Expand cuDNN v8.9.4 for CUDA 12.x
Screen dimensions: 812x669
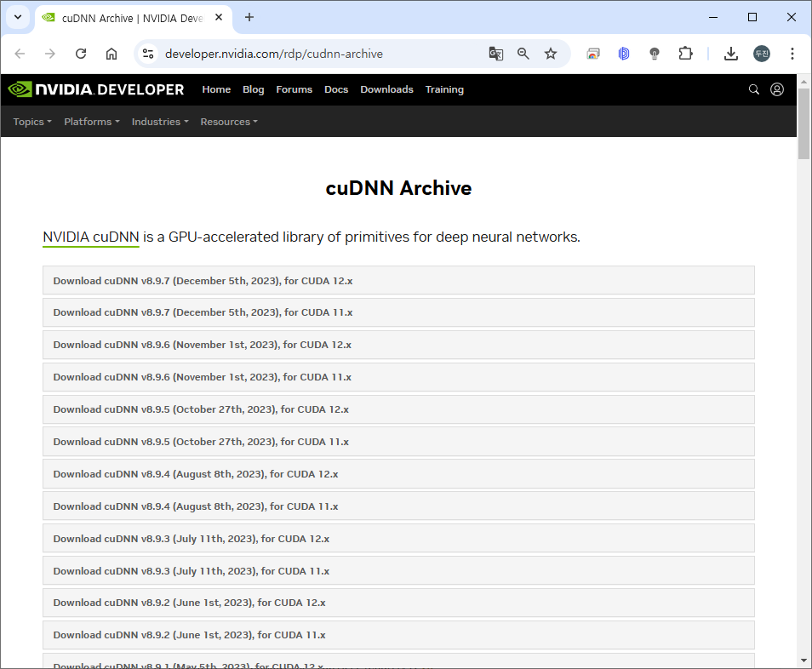(398, 474)
